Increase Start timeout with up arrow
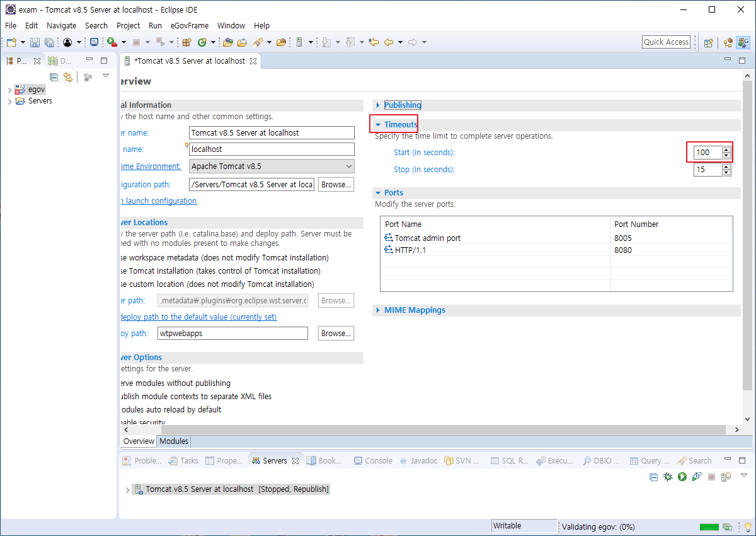This screenshot has height=536, width=756. click(726, 149)
